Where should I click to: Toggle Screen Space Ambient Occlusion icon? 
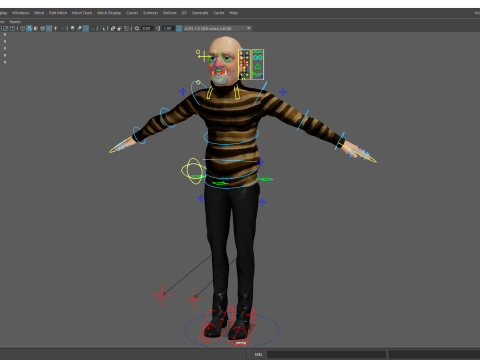pyautogui.click(x=72, y=29)
